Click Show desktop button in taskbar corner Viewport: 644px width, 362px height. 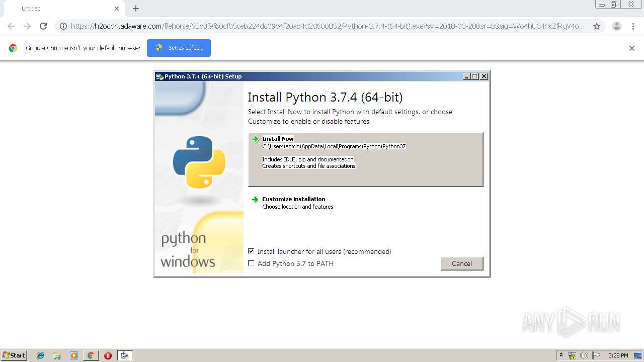pos(638,355)
